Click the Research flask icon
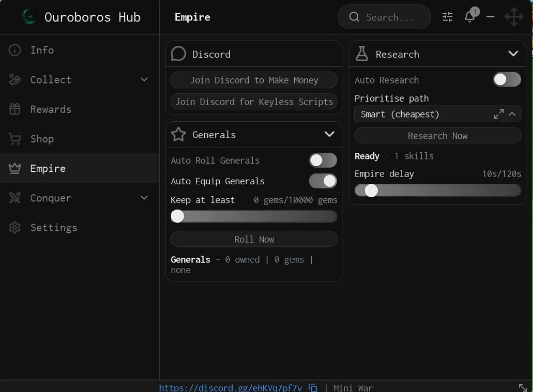 (362, 53)
